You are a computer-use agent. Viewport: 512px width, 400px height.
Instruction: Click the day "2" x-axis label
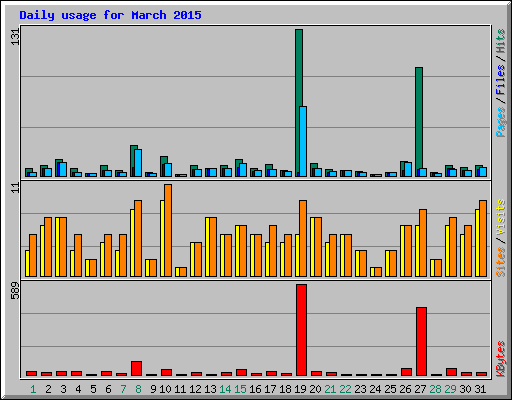coord(48,389)
